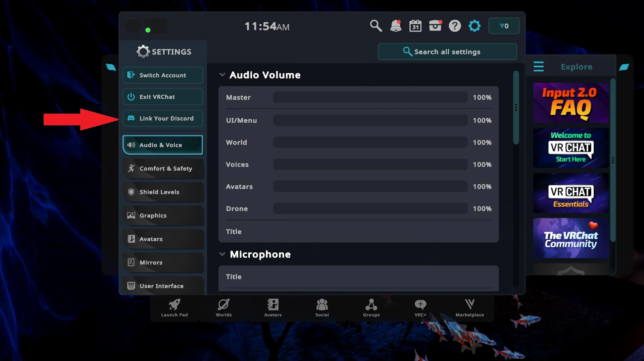Click the Drone 100% value
Screen dimensions: 644x361
[x=482, y=208]
